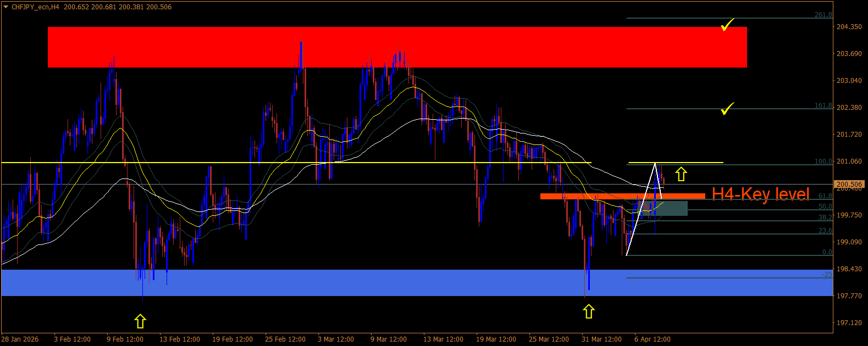Screen dimensions: 868x346
Task: Click the current price tag 200.506
Action: click(850, 185)
